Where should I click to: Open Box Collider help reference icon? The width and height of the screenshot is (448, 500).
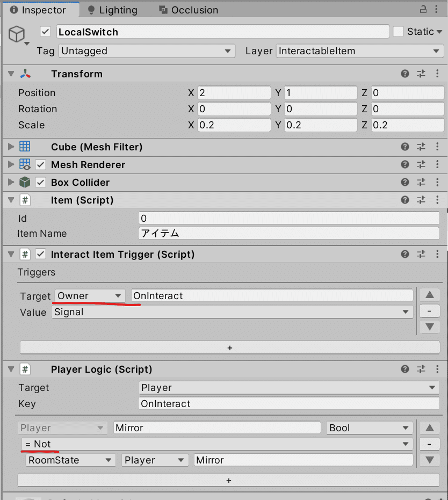point(405,182)
